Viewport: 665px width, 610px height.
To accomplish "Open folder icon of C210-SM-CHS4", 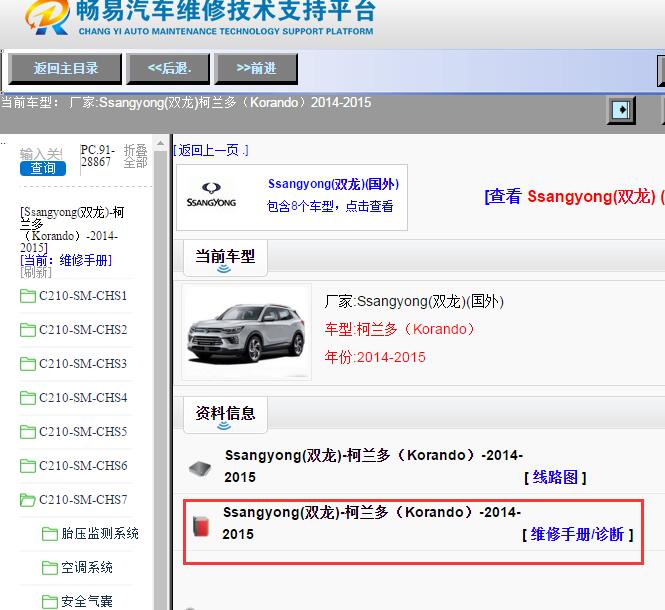I will 28,397.
